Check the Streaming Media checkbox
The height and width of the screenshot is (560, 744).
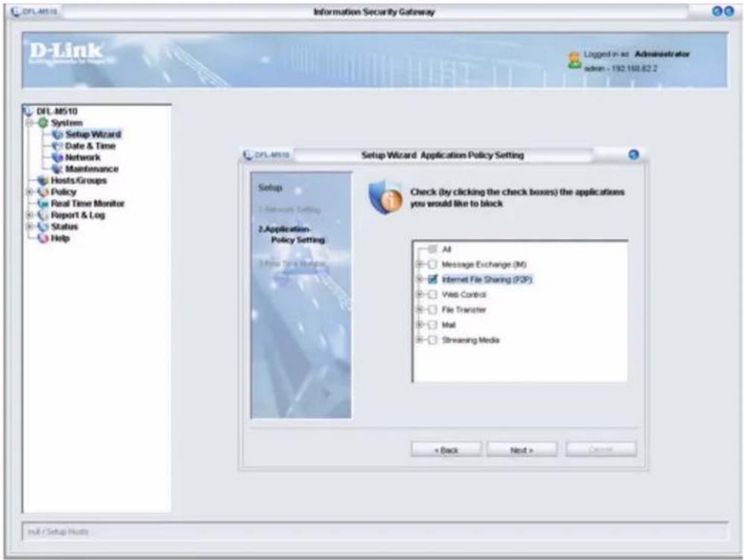[x=432, y=340]
